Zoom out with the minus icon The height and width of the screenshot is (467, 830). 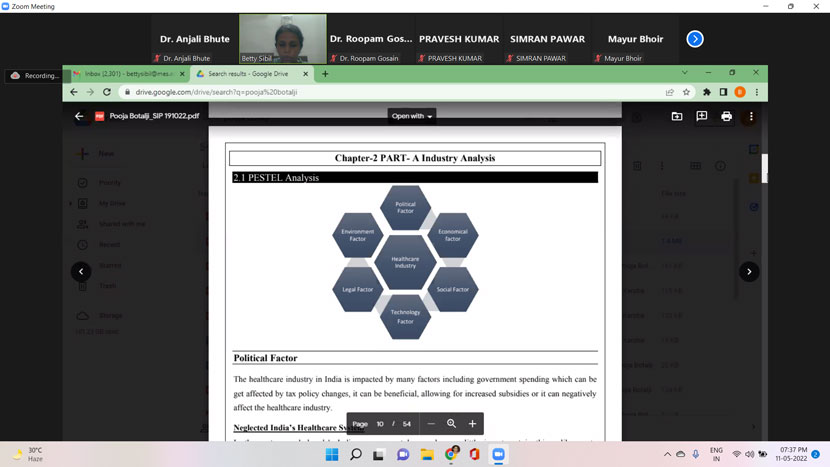tap(431, 424)
